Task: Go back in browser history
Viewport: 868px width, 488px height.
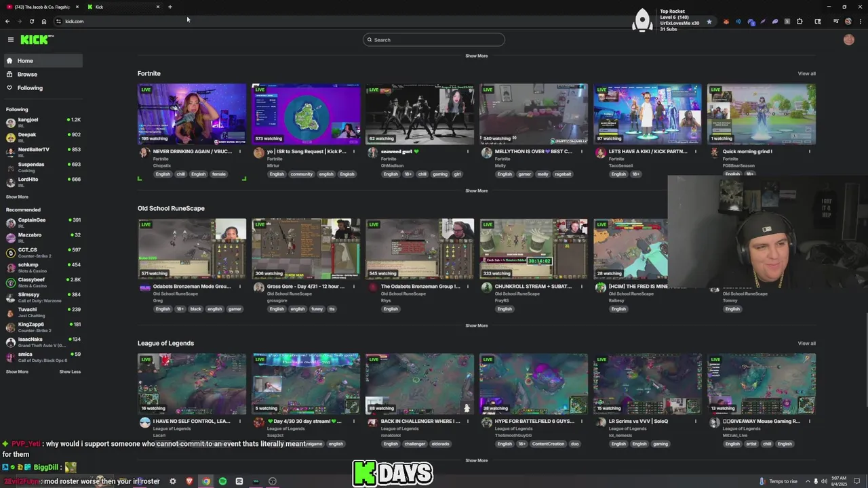Action: (x=7, y=21)
